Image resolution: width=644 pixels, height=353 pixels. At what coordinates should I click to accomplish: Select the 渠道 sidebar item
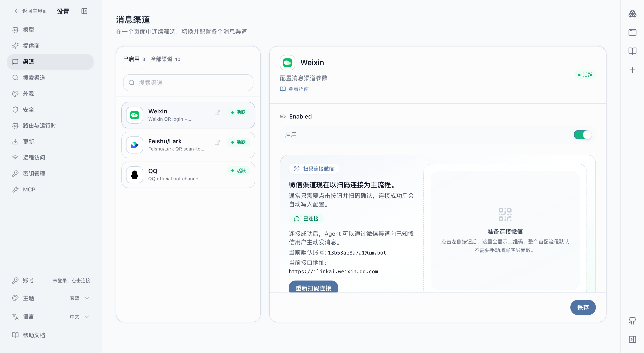[x=50, y=62]
